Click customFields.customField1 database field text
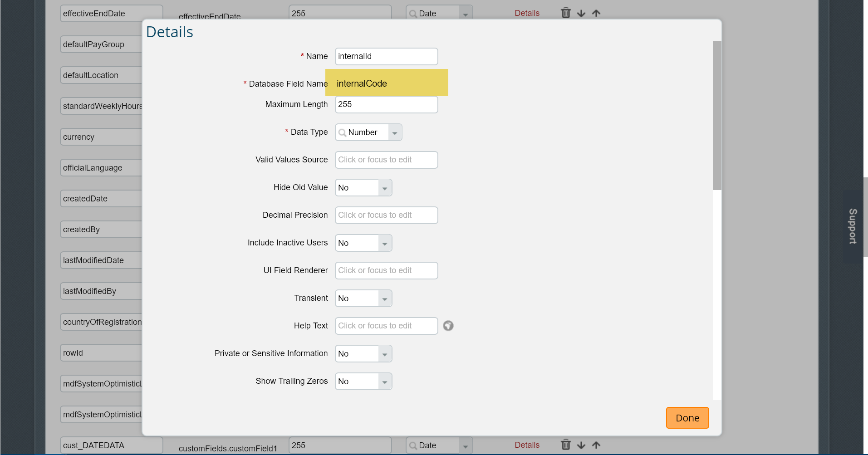The height and width of the screenshot is (455, 868). [x=228, y=448]
